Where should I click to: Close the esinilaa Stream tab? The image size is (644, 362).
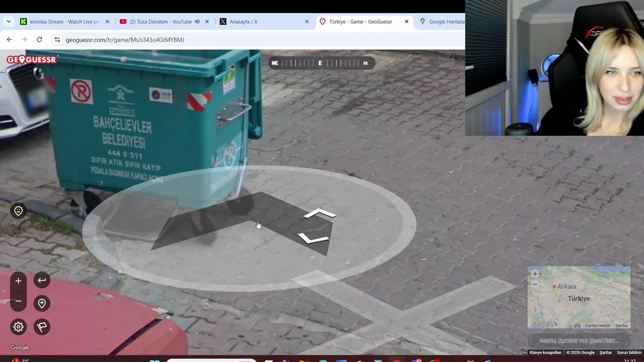click(x=107, y=22)
